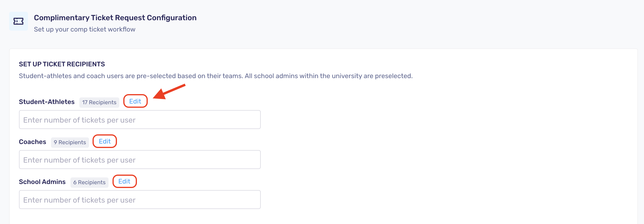644x224 pixels.
Task: Open Edit for Coaches recipients
Action: [105, 141]
